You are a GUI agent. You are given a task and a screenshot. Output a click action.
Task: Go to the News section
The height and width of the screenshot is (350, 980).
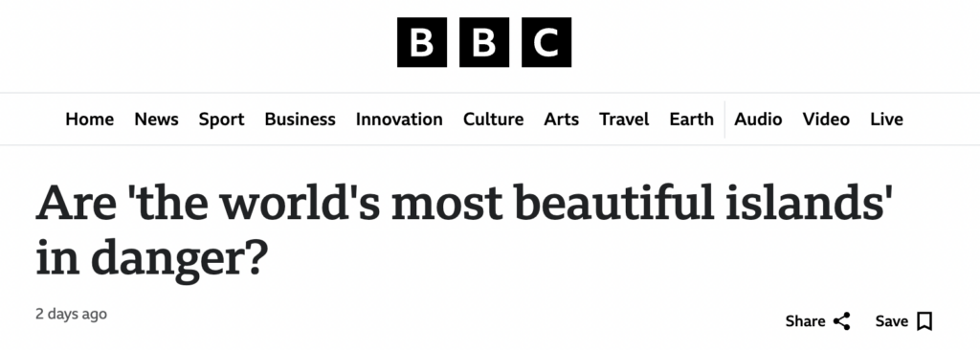[156, 119]
